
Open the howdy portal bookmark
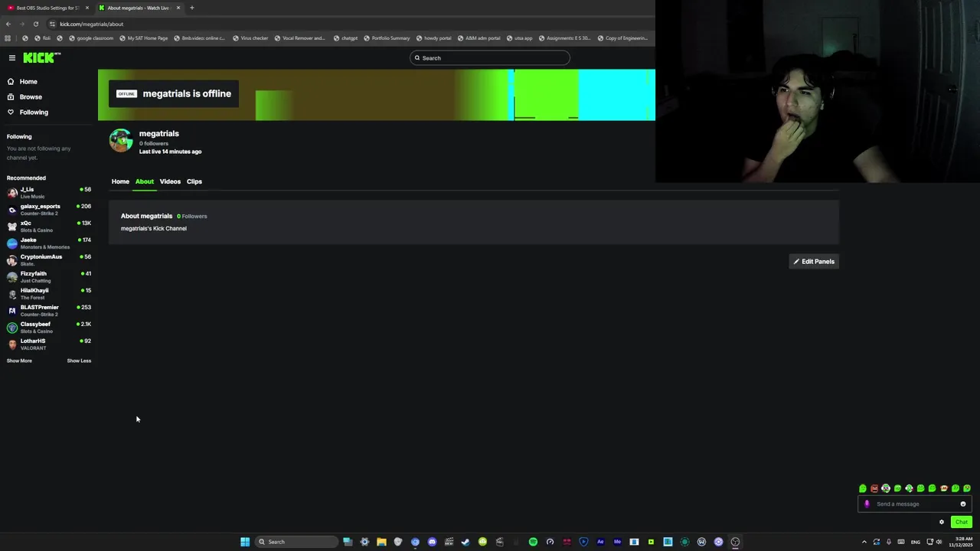tap(433, 38)
